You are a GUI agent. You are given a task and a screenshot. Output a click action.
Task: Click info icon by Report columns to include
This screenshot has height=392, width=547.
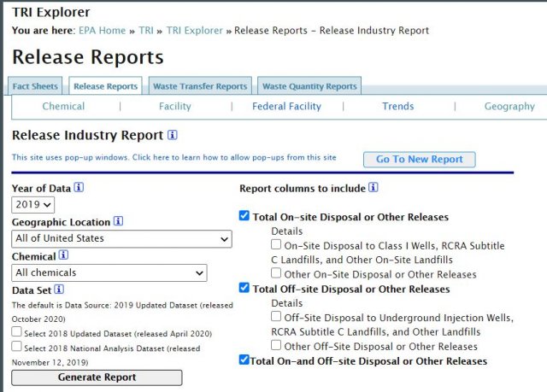point(373,188)
